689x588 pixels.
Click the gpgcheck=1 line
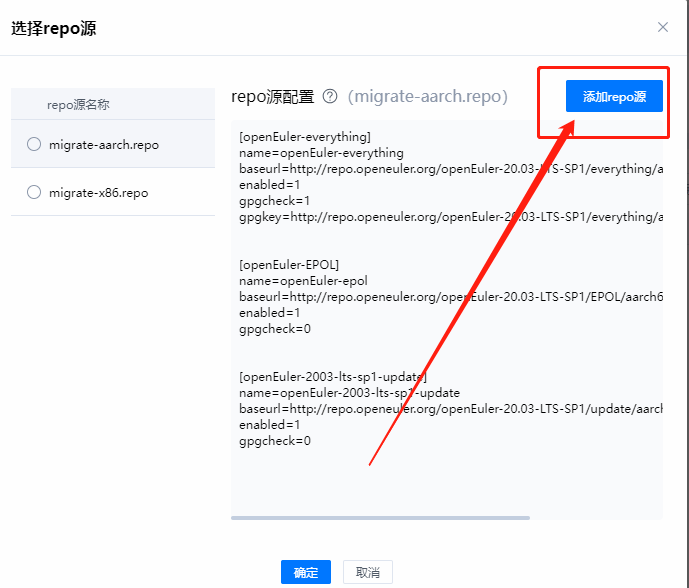275,201
